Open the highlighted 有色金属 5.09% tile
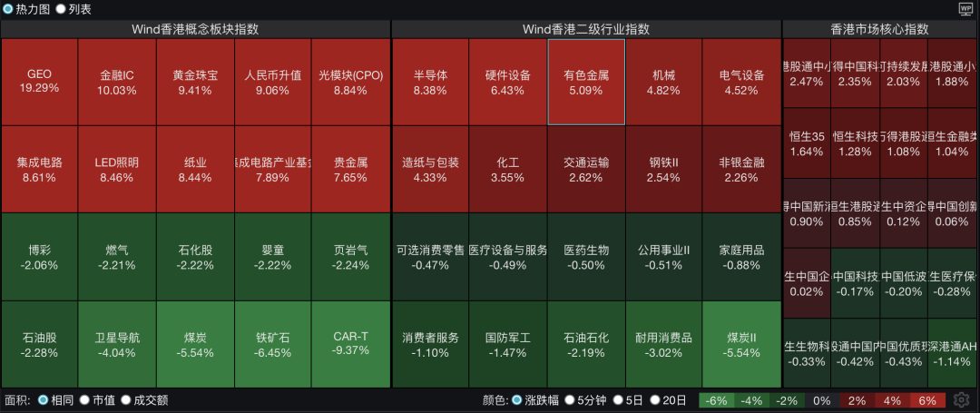This screenshot has height=413, width=980. pyautogui.click(x=586, y=82)
